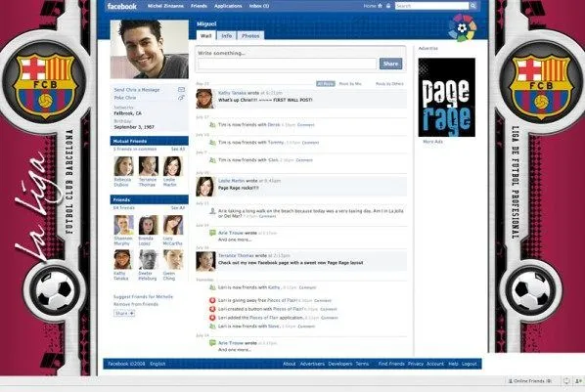Click the Page Rage advertisement
585x392 pixels.
click(x=447, y=98)
